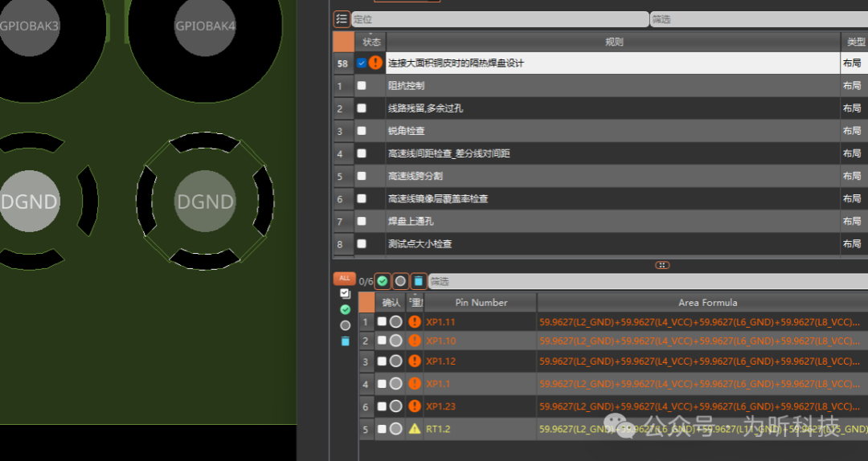Click the gray status circle for XP1.12

pos(395,361)
